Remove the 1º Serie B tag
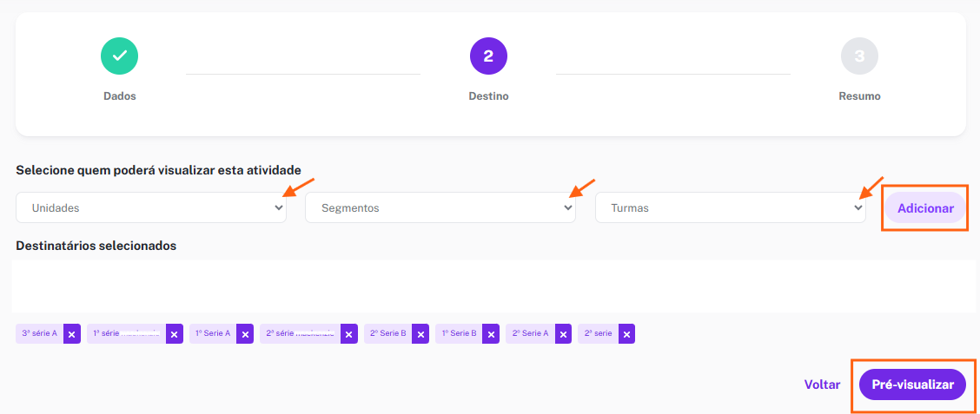 point(491,334)
